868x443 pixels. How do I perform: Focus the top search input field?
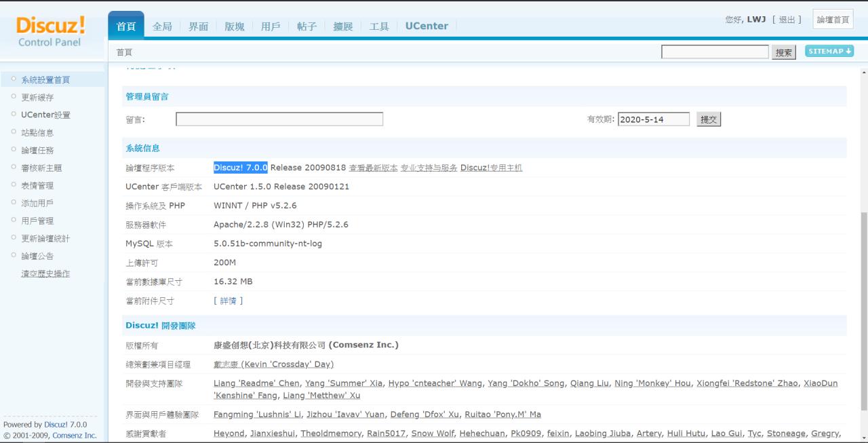click(715, 52)
